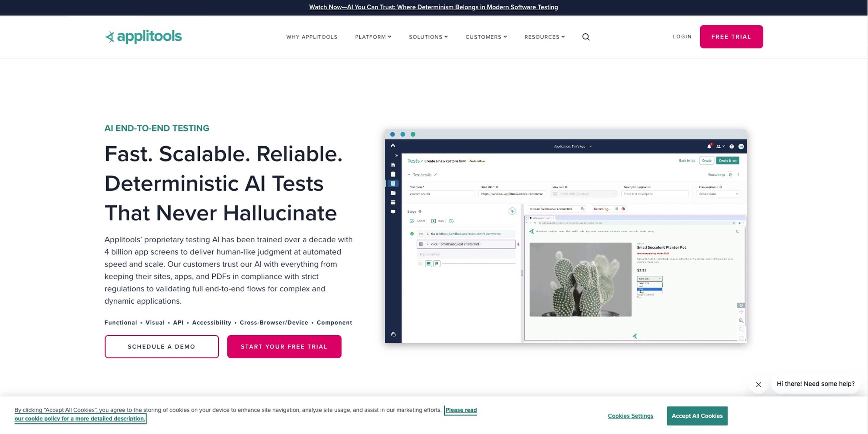Click the 'Functional' text
The width and height of the screenshot is (868, 434).
[x=121, y=323]
